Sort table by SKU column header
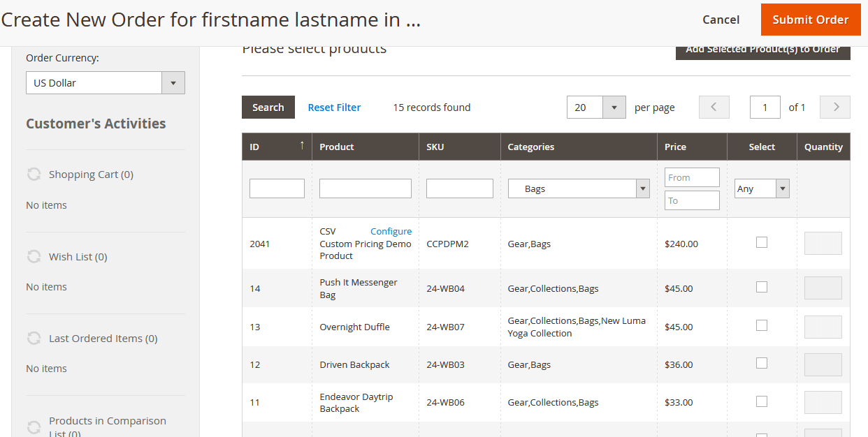 [x=435, y=147]
